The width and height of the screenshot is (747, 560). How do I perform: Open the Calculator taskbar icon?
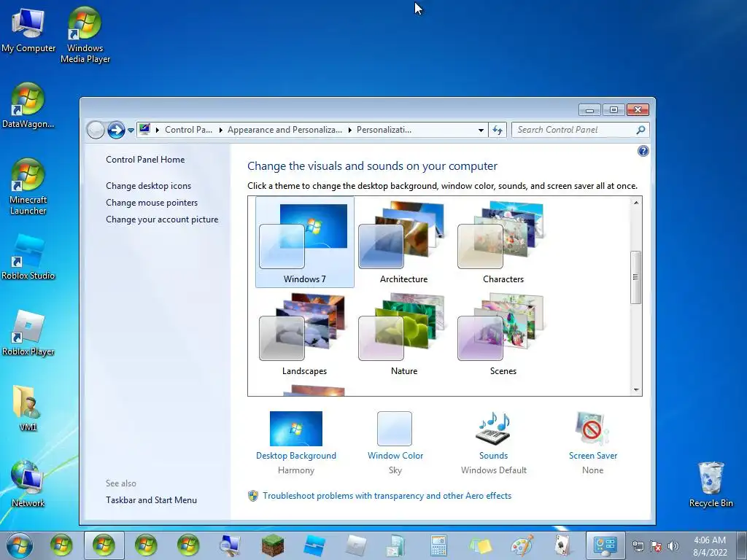coord(438,545)
